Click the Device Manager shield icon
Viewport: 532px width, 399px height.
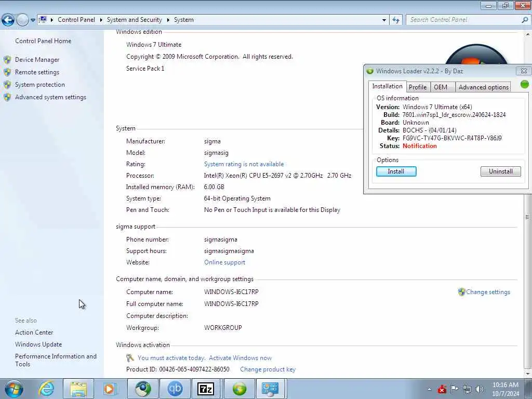tap(7, 60)
